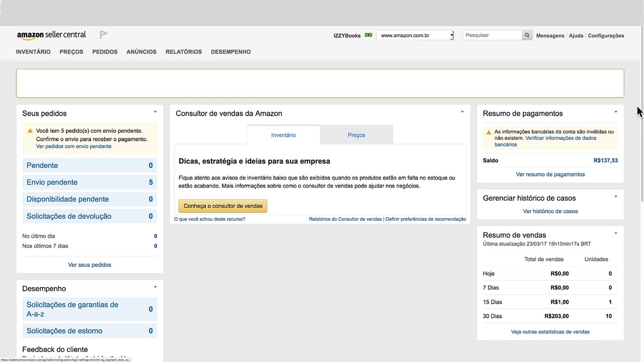
Task: Click the Última atualização timestamp text
Action: 537,244
